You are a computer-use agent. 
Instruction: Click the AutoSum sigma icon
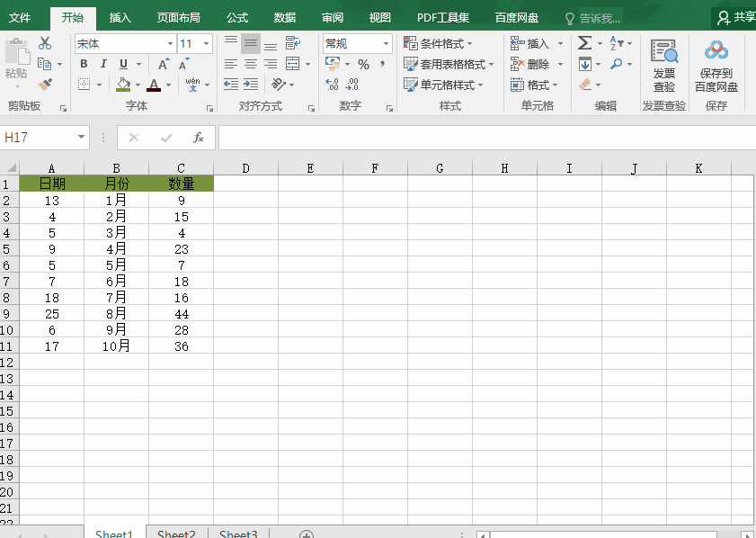pyautogui.click(x=584, y=43)
